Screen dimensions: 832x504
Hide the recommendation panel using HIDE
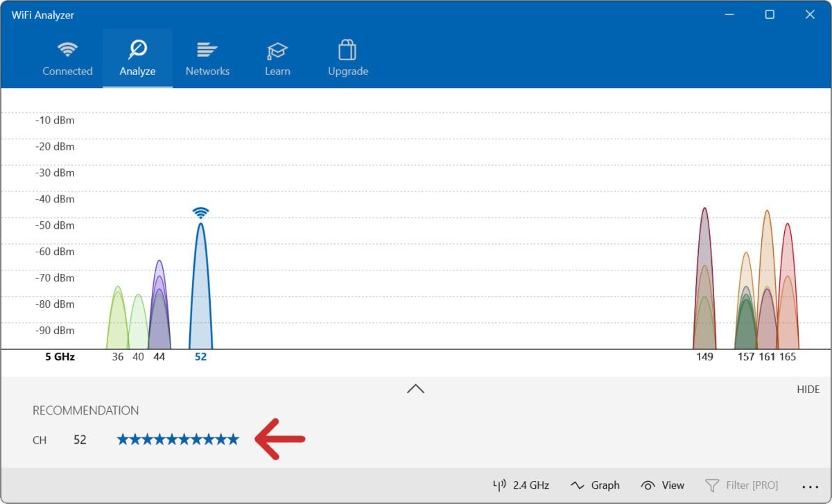[x=808, y=389]
